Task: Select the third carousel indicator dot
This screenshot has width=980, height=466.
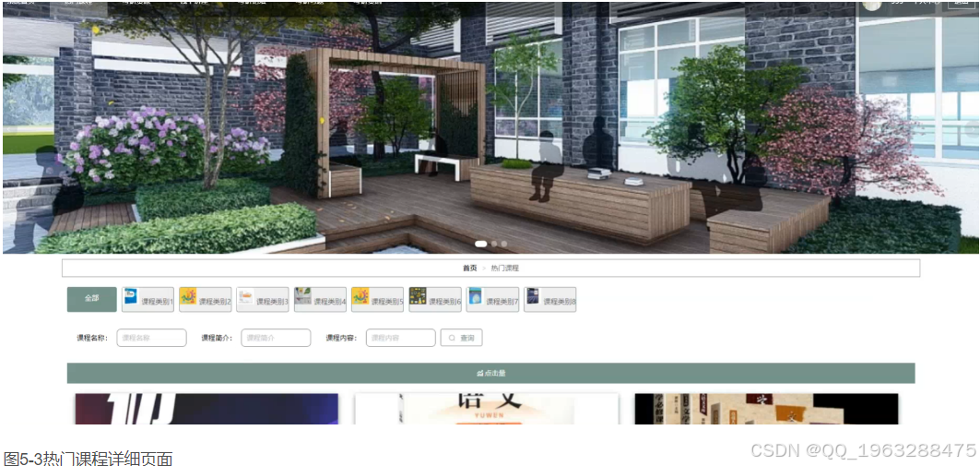Action: point(503,244)
